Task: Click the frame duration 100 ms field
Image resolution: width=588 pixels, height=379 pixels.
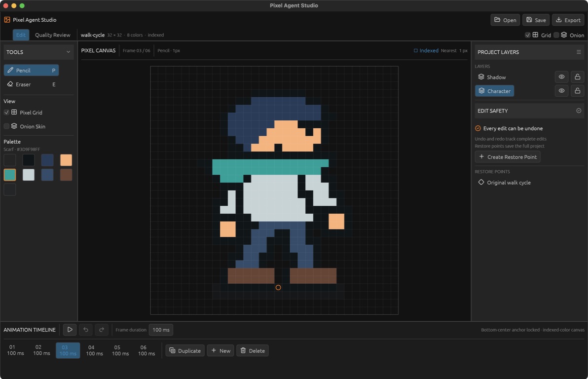Action: click(x=161, y=330)
